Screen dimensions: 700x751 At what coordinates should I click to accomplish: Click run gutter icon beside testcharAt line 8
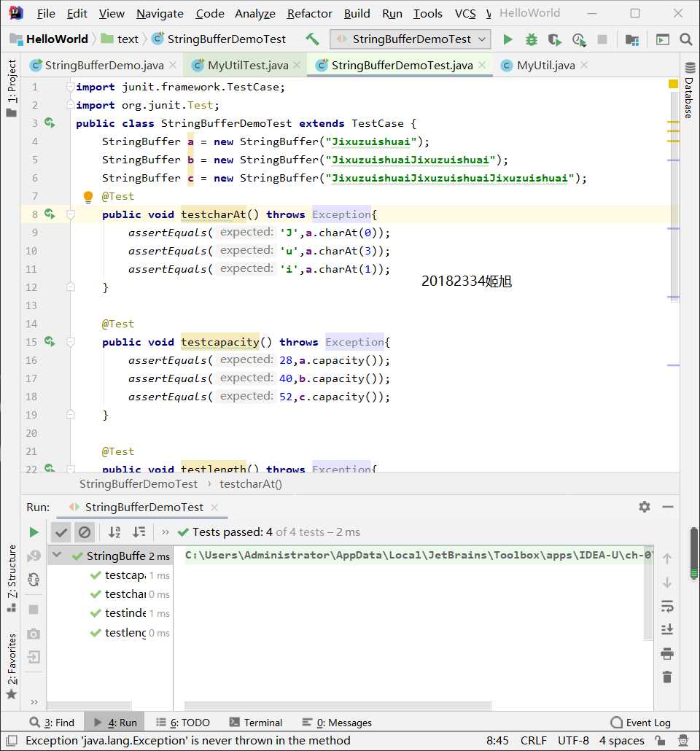(x=50, y=214)
